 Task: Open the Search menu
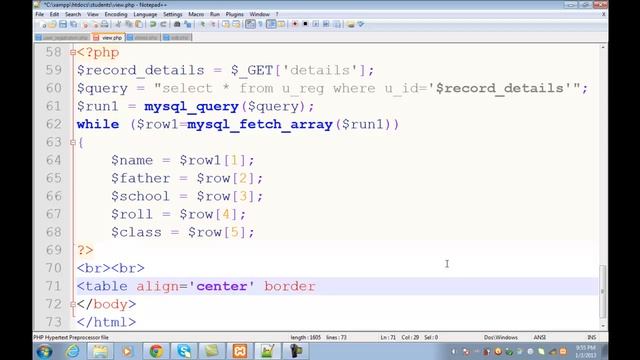(x=73, y=14)
